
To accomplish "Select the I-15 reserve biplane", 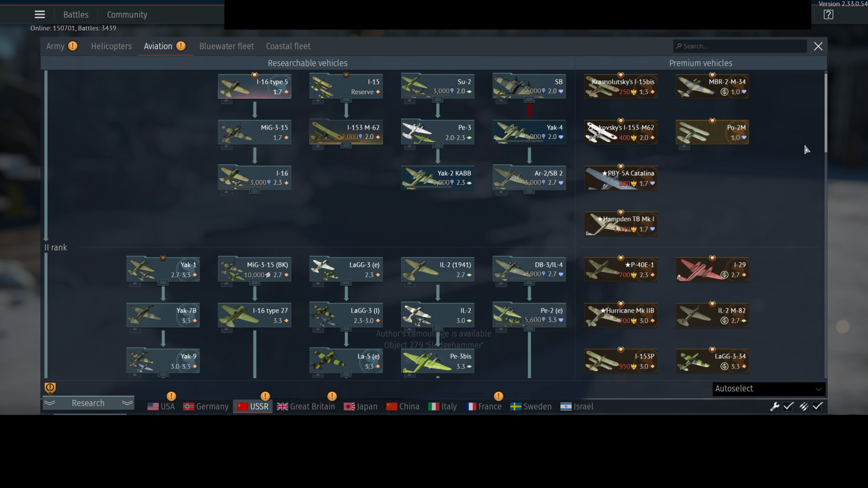I will click(346, 87).
